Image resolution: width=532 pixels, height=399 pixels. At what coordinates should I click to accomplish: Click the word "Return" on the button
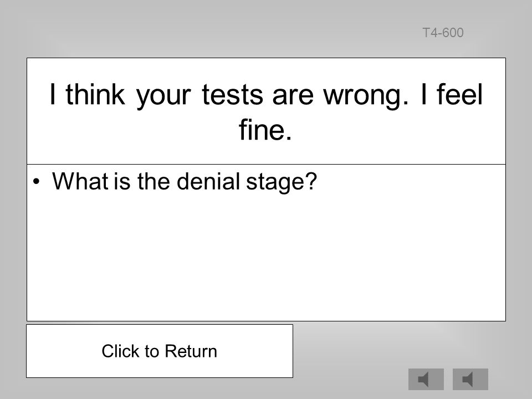[191, 351]
